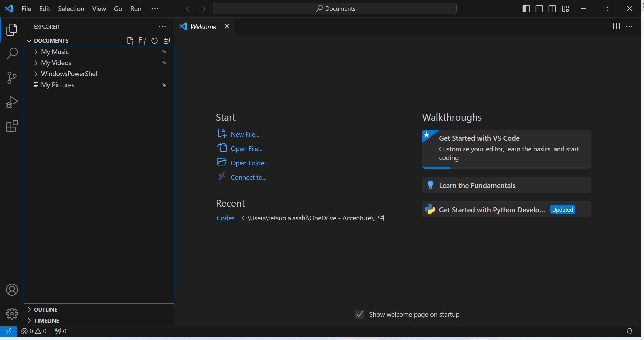Open the Run and Debug view

12,102
